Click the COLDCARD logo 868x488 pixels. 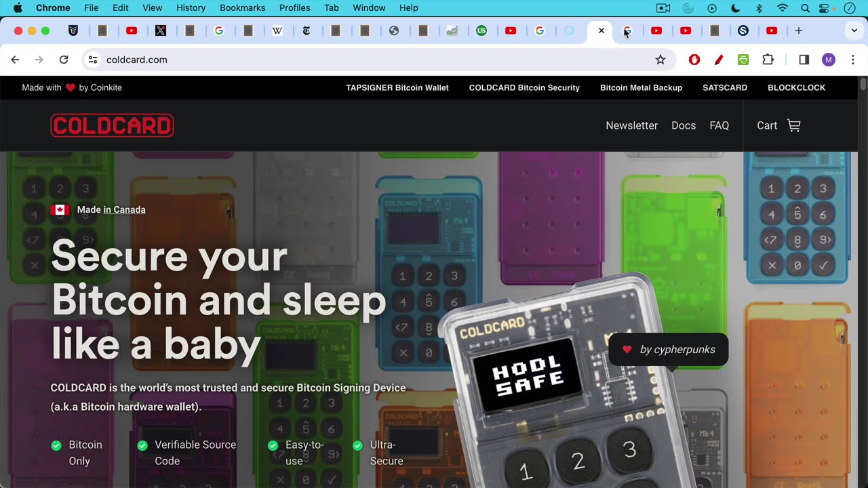(x=112, y=125)
